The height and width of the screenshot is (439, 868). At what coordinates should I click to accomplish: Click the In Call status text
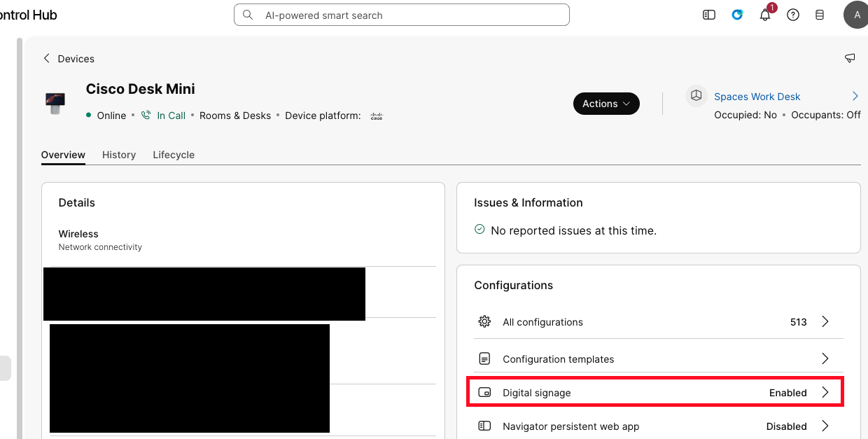pyautogui.click(x=171, y=116)
